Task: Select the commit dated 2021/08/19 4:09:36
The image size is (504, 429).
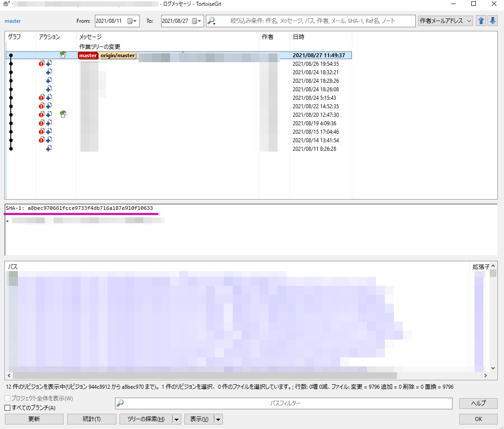Action: tap(179, 123)
